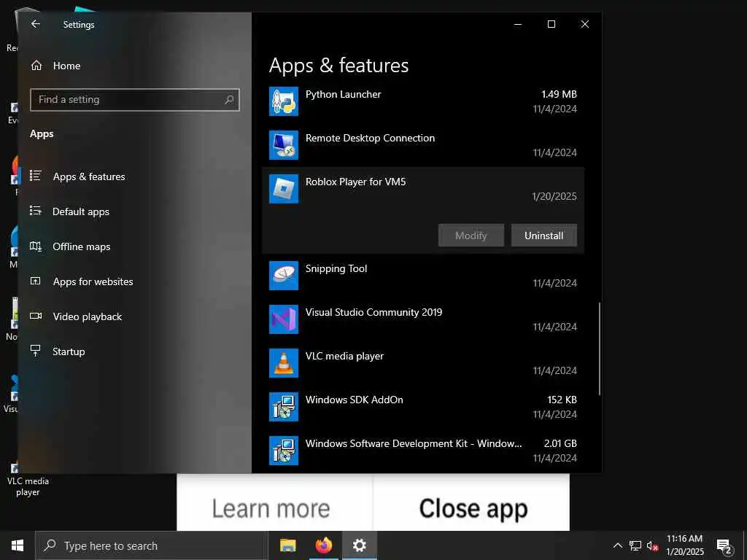Click the Apps section heading in sidebar
747x560 pixels.
pos(42,134)
